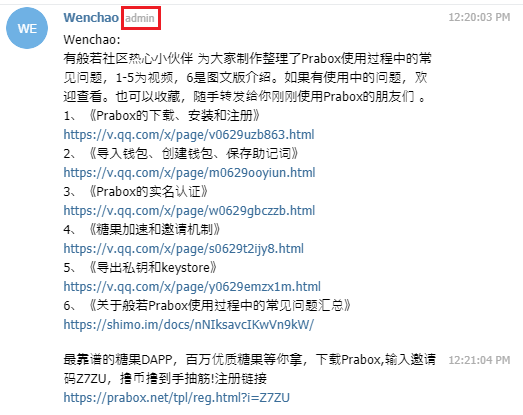Open the y0629emzx1m video link
Viewport: 523px width, 415px height.
(x=192, y=287)
